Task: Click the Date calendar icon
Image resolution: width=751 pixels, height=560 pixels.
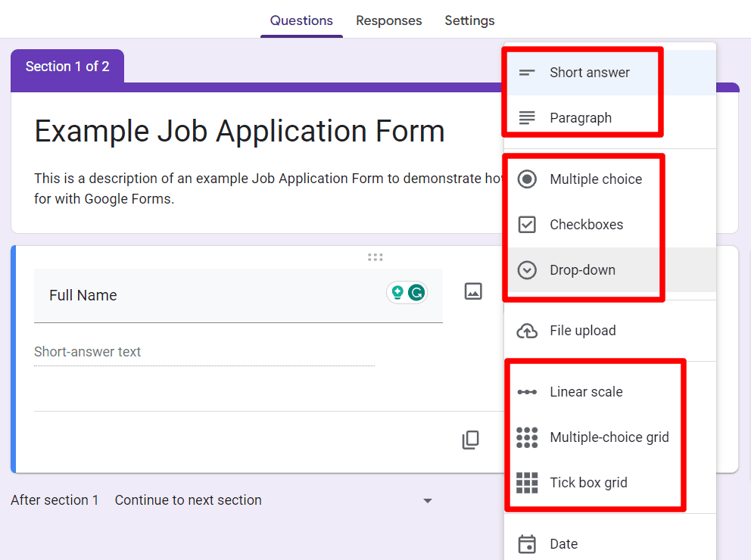Action: 527,544
